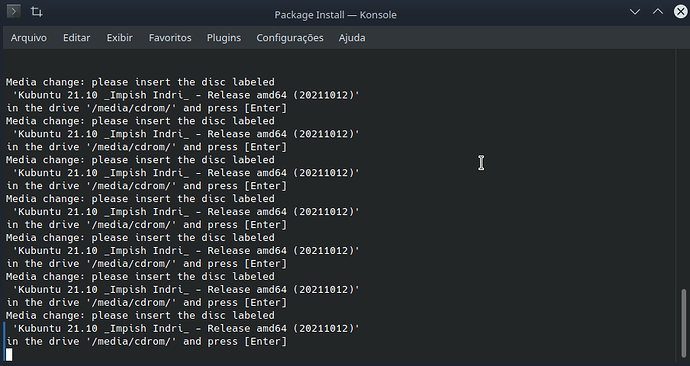The image size is (690, 366).
Task: Click the last '/media/cdrom/' drive text line
Action: (x=147, y=341)
